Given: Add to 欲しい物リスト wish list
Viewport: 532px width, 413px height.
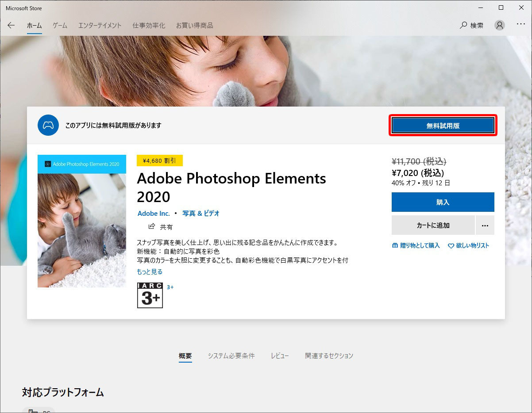Looking at the screenshot, I should [469, 245].
